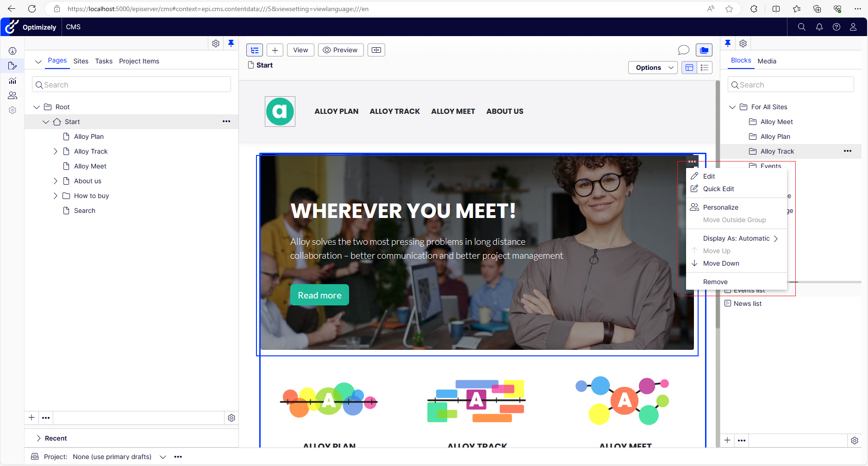The image size is (868, 466).
Task: Click the Read more button
Action: [x=319, y=295]
